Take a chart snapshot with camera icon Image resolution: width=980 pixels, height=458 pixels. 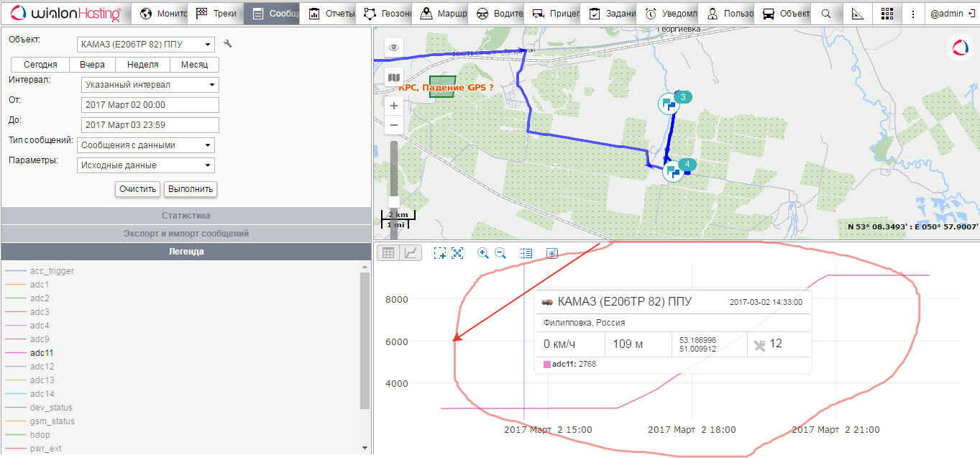coord(552,253)
